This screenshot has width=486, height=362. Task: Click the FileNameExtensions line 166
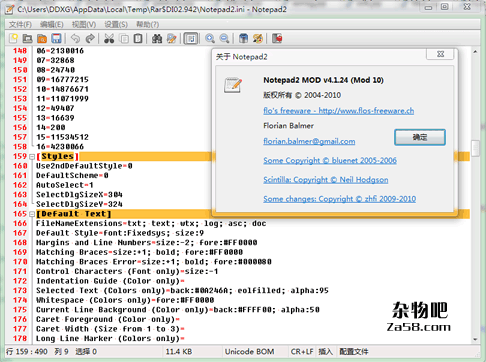pyautogui.click(x=151, y=223)
